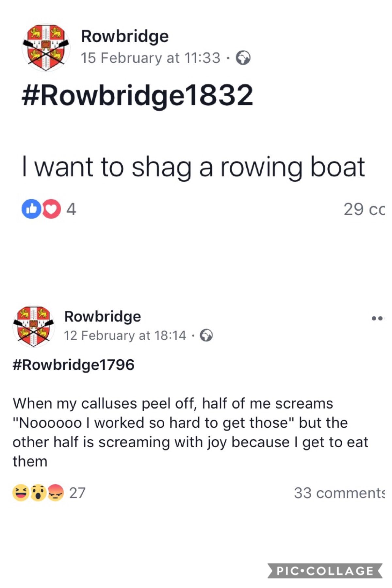Open the 15 February at 11:33 timestamp
The height and width of the screenshot is (588, 392).
click(x=151, y=58)
